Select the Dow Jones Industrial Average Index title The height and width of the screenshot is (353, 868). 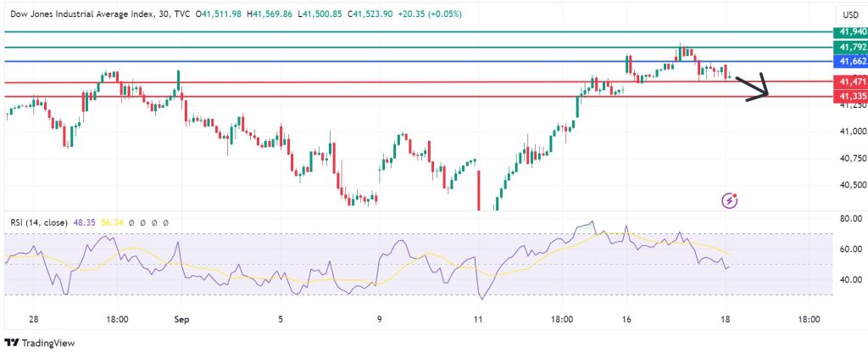click(x=82, y=14)
